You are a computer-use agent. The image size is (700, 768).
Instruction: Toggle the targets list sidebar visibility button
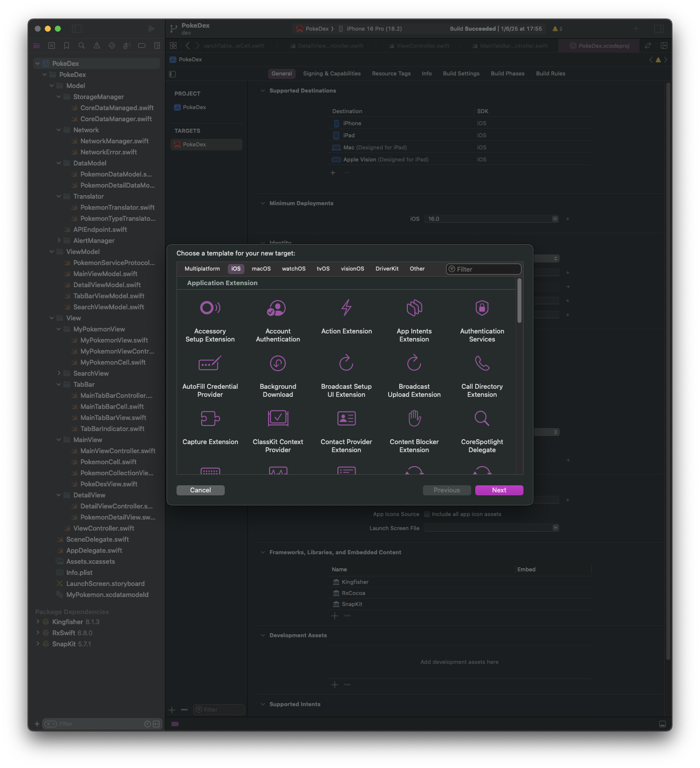tap(172, 74)
